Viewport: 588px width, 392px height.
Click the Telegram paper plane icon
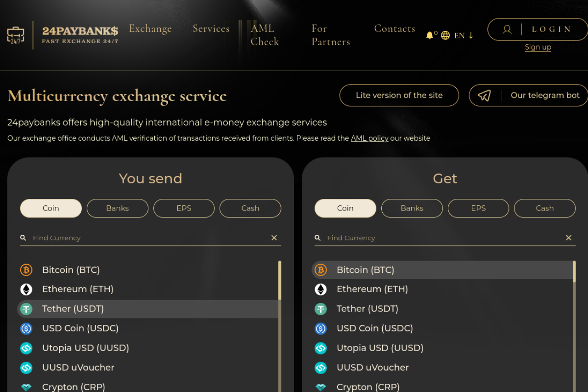point(484,96)
